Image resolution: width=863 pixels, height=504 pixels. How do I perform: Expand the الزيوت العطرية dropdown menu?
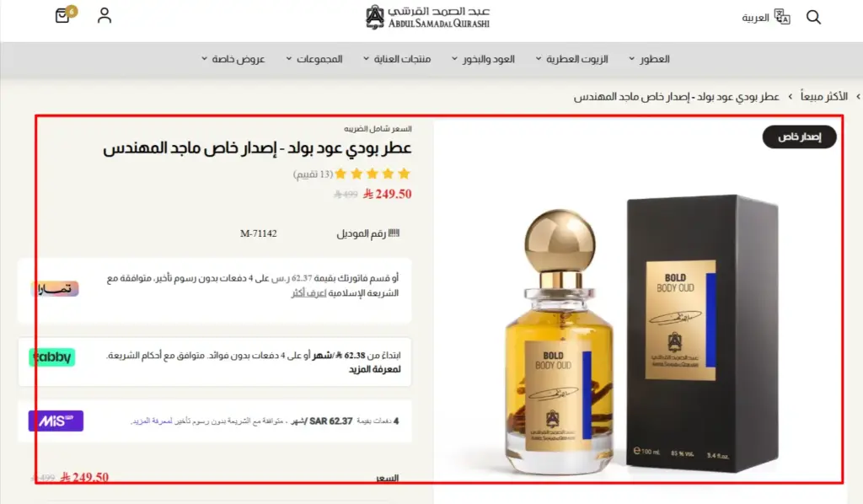(x=571, y=59)
